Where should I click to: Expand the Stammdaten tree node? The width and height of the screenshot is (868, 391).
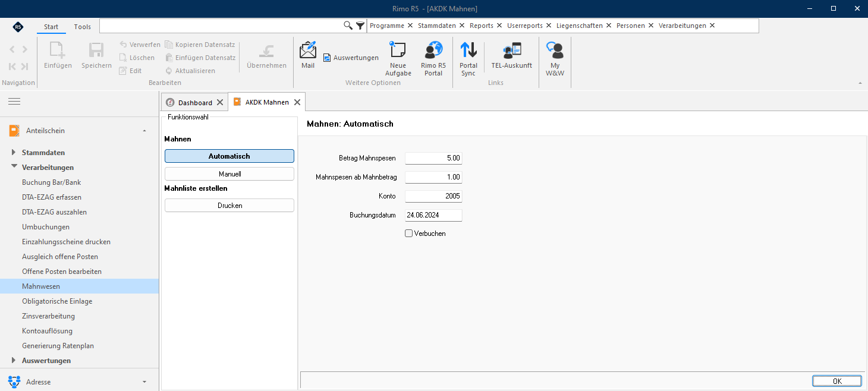click(x=14, y=153)
